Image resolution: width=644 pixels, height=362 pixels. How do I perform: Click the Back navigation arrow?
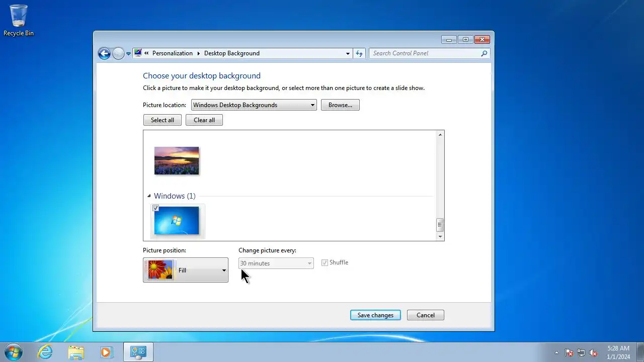click(104, 53)
